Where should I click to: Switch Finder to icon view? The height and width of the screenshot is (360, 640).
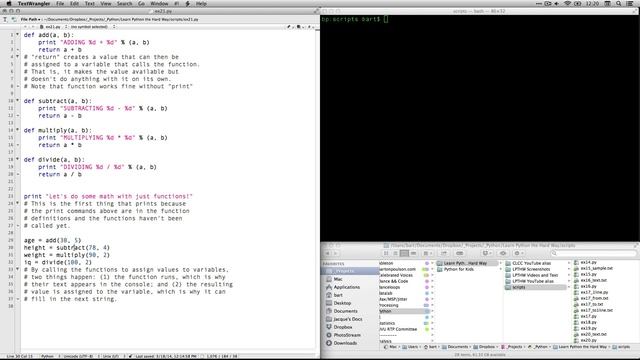coord(386,253)
